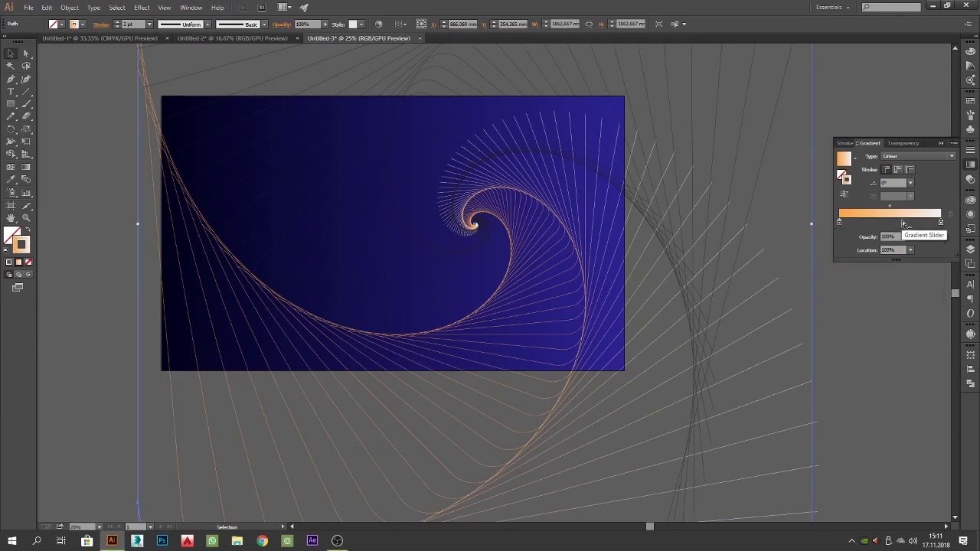Select the Direct Selection tool
980x551 pixels.
(26, 54)
